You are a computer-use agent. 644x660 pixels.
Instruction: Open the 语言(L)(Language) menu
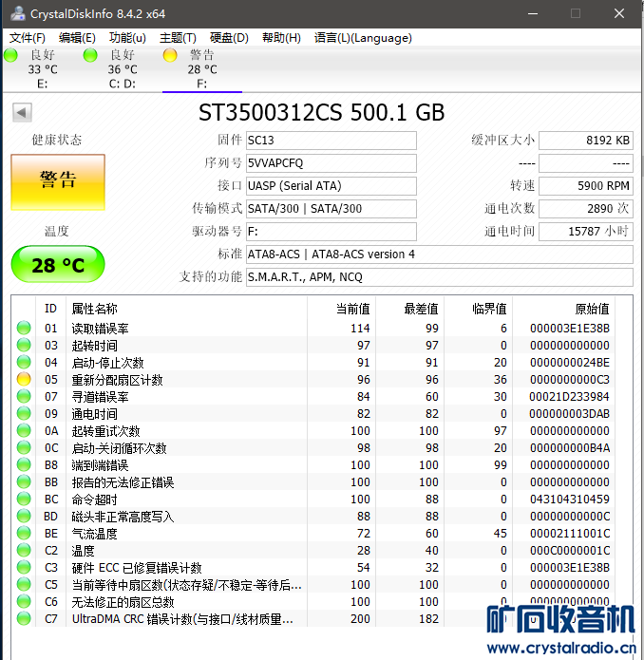click(363, 38)
